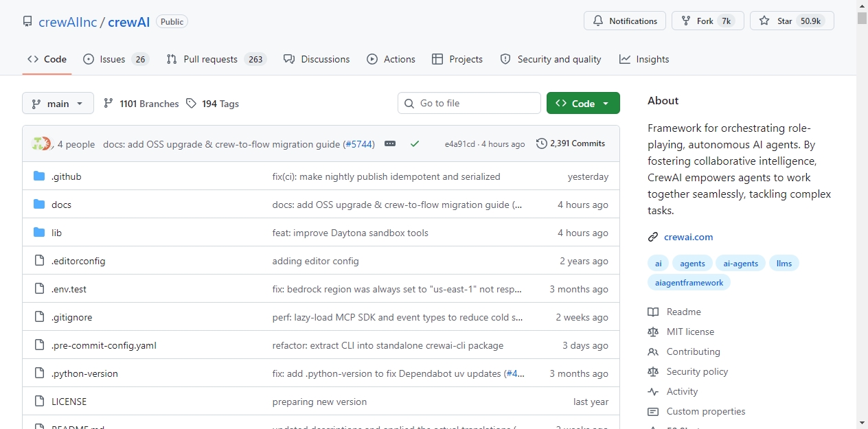Click the tag icon beside 194 Tags
868x429 pixels.
pyautogui.click(x=191, y=104)
